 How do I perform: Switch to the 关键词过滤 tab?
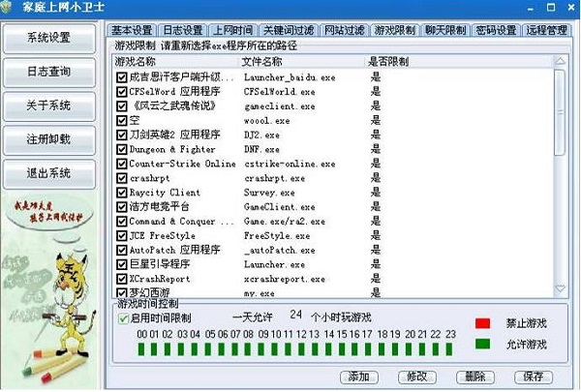[289, 30]
